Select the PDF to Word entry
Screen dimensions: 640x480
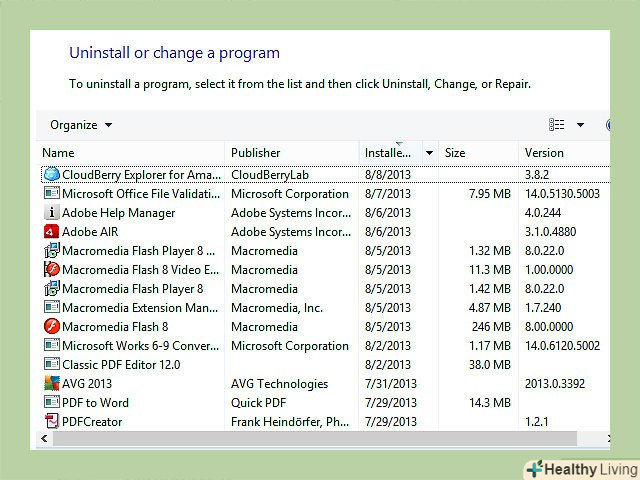95,402
